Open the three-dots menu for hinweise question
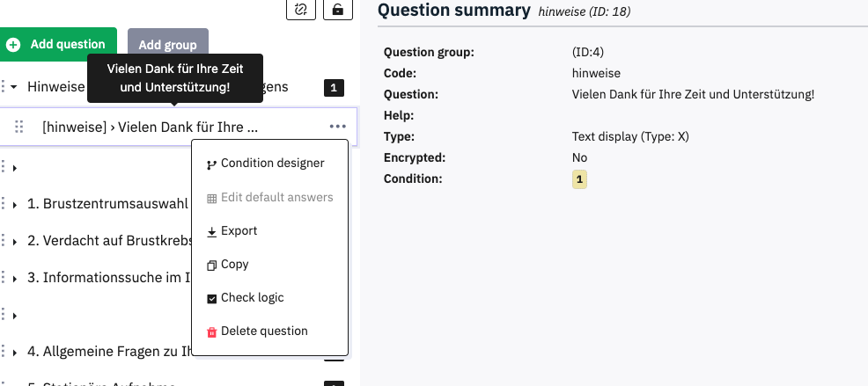 [x=337, y=127]
